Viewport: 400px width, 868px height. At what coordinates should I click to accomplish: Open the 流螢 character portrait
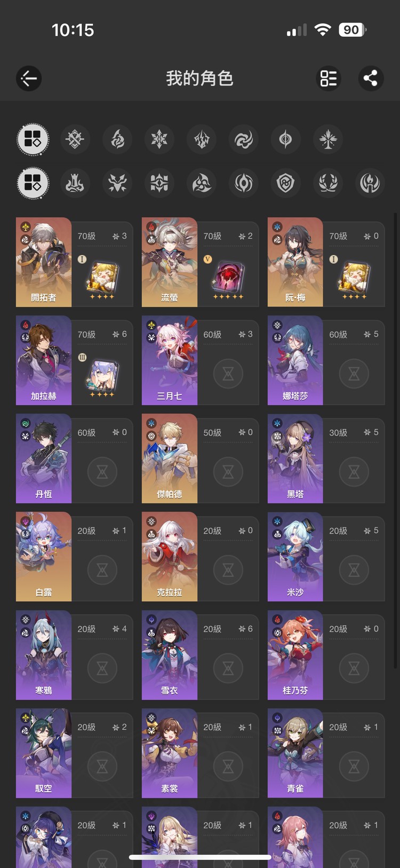(x=170, y=262)
